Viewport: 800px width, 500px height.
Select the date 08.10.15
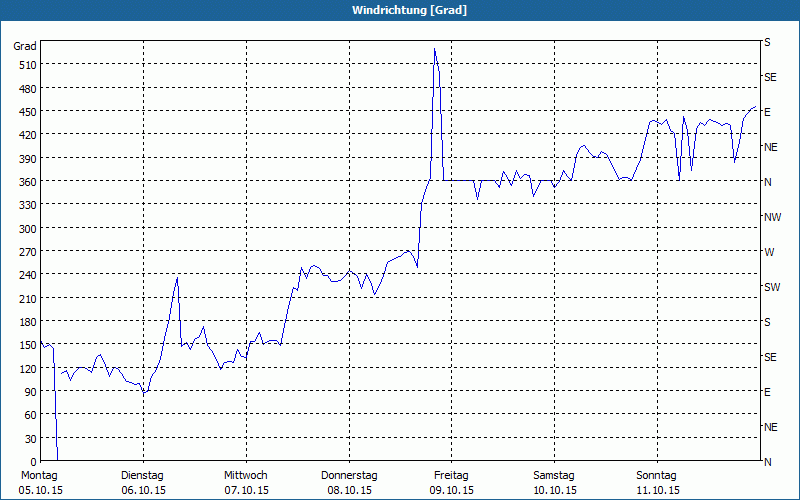(349, 490)
